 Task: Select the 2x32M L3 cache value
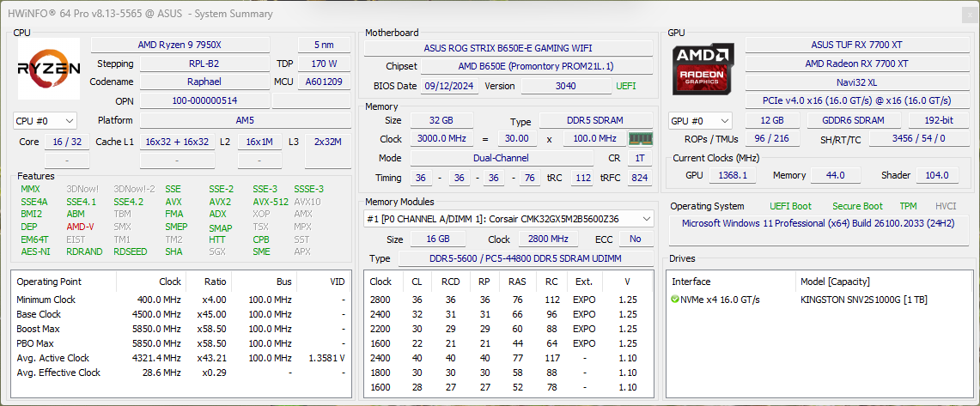click(328, 142)
